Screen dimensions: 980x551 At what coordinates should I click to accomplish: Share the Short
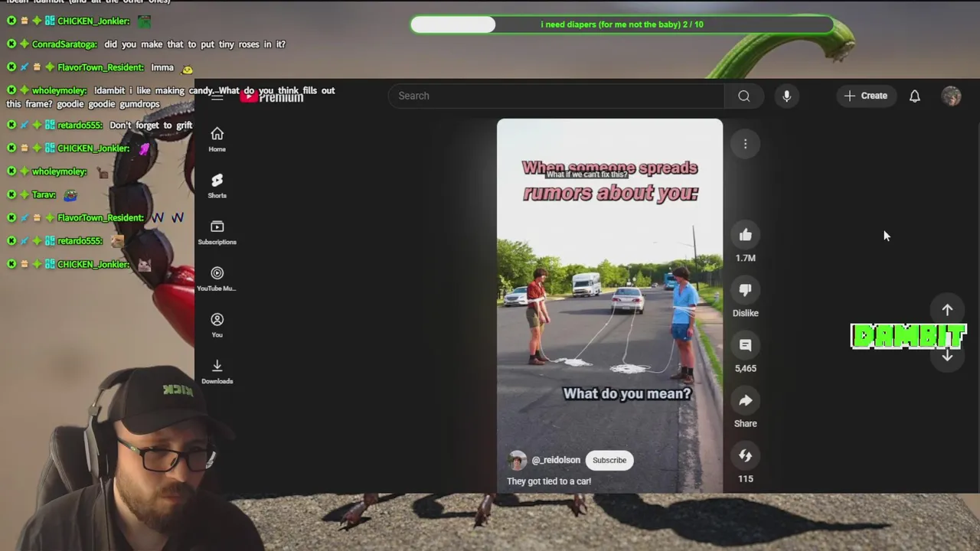745,400
